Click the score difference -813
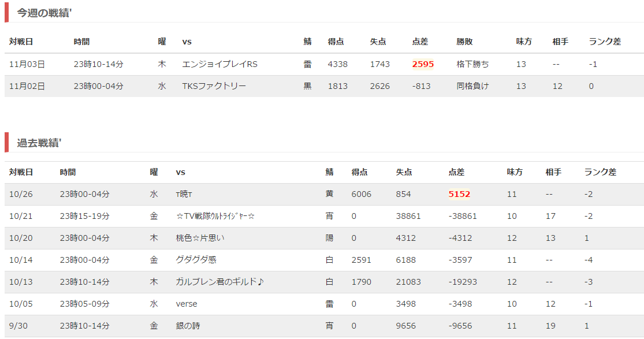This screenshot has height=339, width=644. [422, 86]
